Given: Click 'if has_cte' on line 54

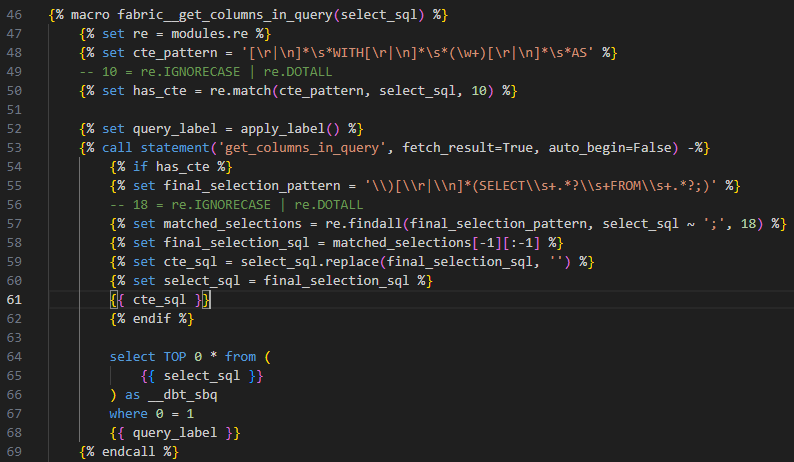Looking at the screenshot, I should coord(171,167).
